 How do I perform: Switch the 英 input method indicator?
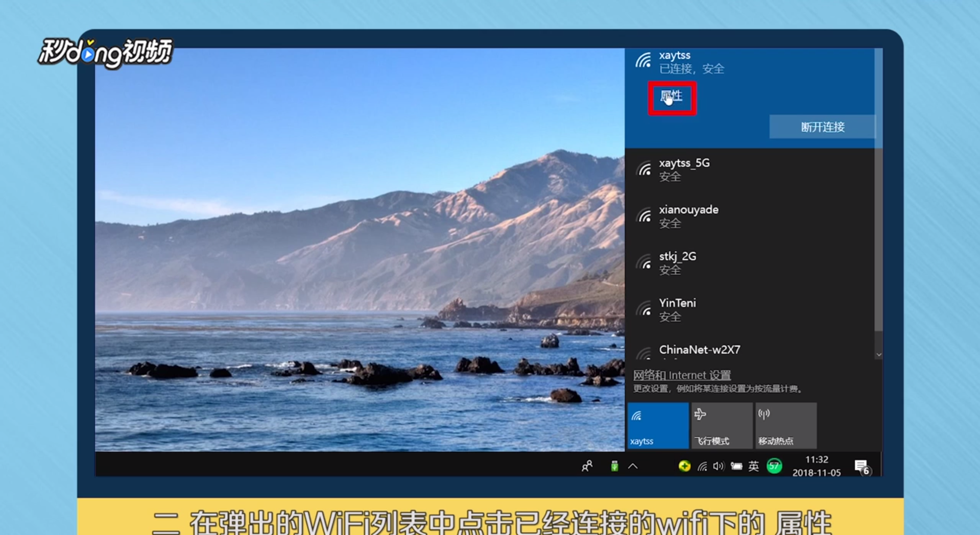[754, 466]
